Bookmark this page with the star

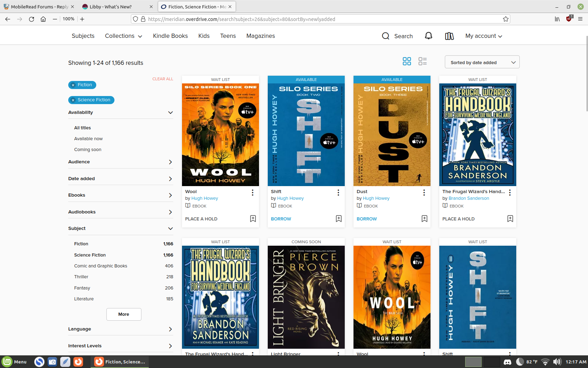[506, 19]
